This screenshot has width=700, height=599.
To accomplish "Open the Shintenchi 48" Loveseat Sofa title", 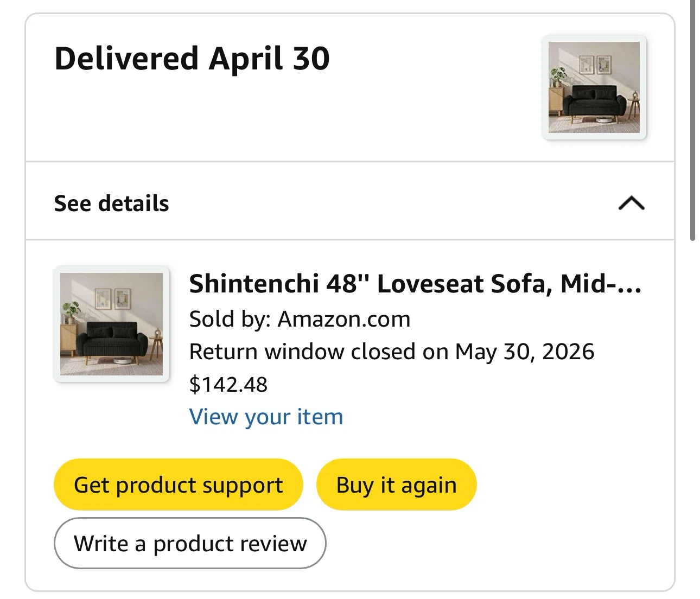I will [415, 283].
